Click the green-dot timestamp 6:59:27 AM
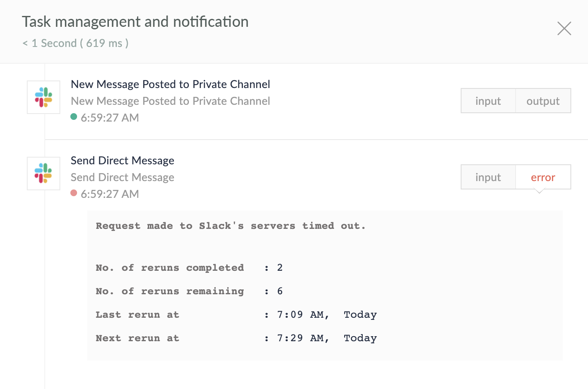 (x=110, y=118)
